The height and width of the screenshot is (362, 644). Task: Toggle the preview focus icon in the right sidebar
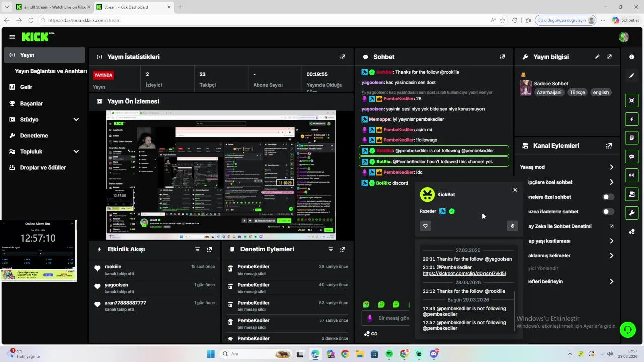click(632, 100)
